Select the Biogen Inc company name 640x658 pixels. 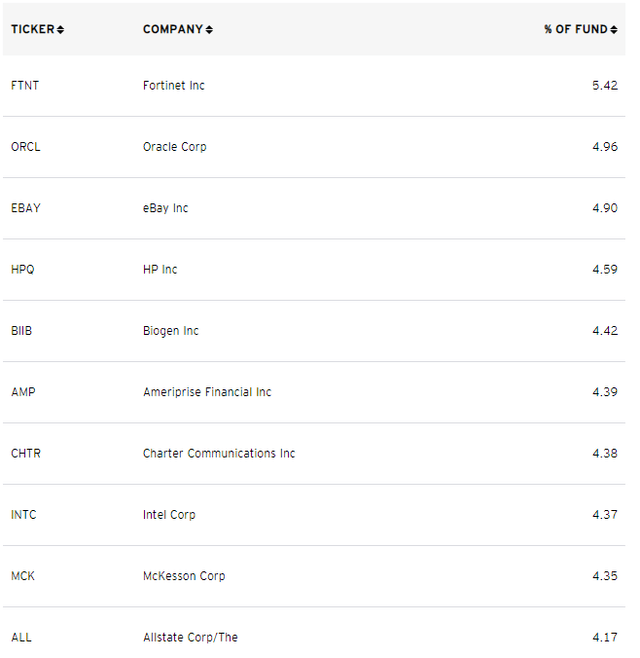(171, 331)
